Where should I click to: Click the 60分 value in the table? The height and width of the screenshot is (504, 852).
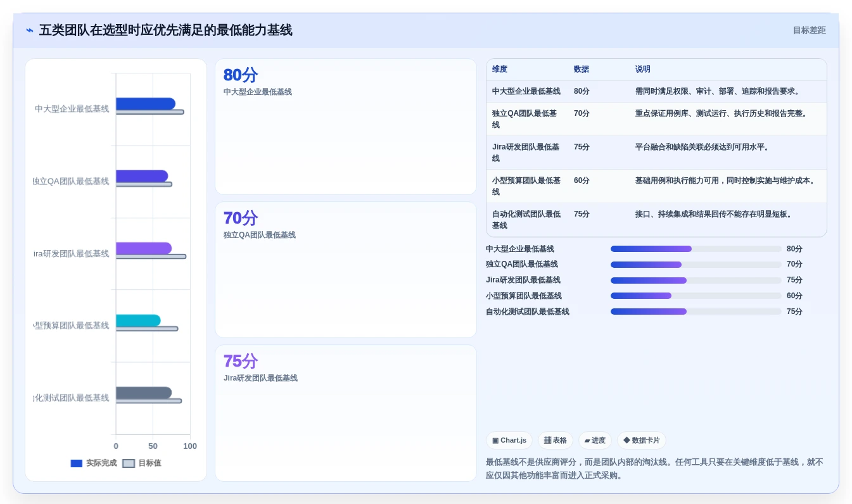click(x=582, y=180)
